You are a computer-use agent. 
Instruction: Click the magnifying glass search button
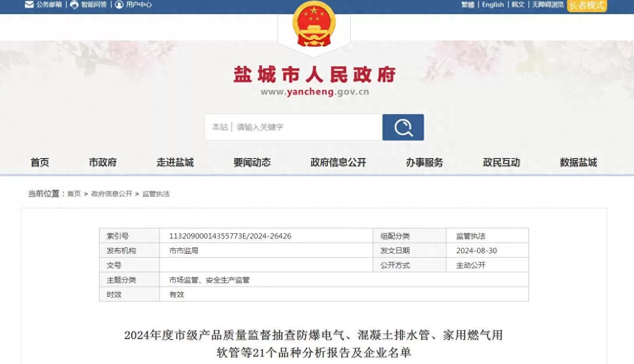click(x=403, y=127)
